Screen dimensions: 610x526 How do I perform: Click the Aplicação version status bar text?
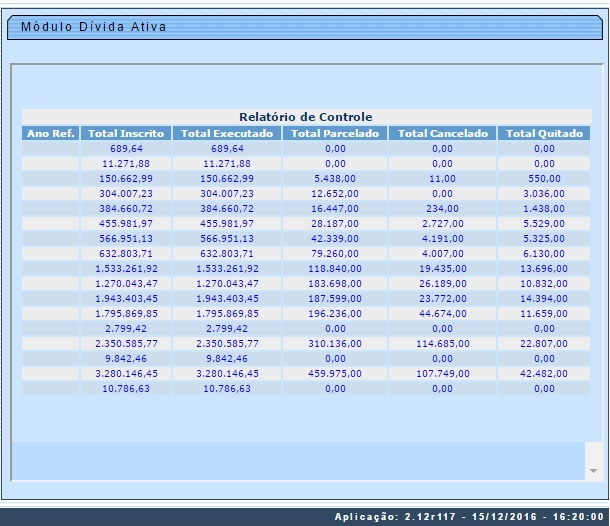coord(469,516)
